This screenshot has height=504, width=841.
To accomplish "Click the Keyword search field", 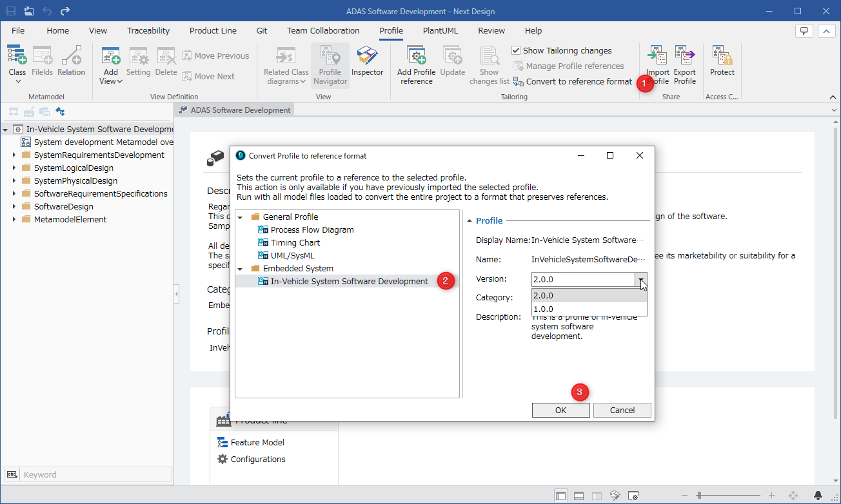I will coord(97,474).
